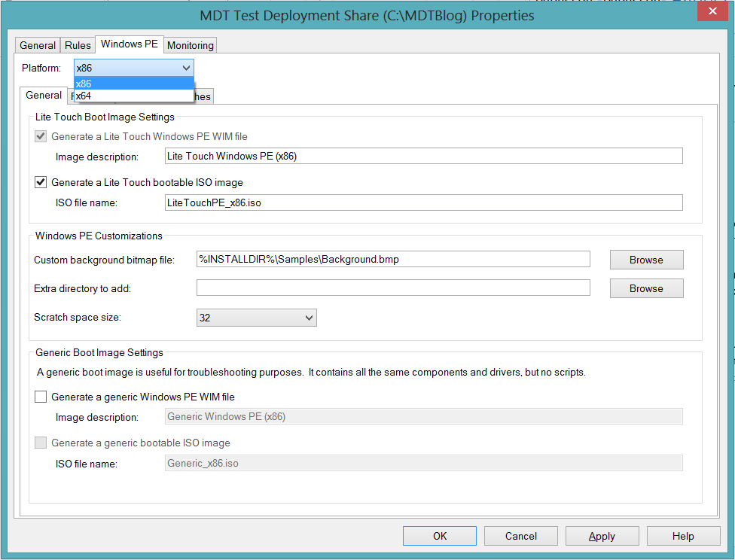Toggle Generate a Lite Touch bootable ISO image
This screenshot has height=560, width=735.
pyautogui.click(x=41, y=182)
